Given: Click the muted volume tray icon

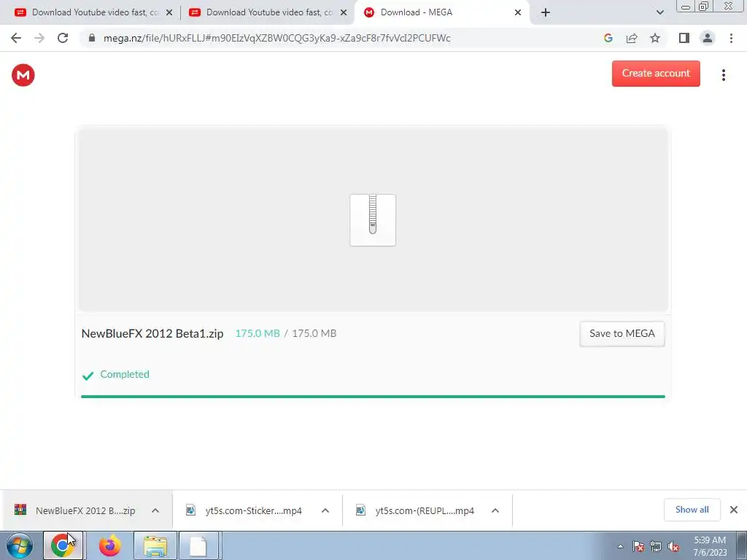Looking at the screenshot, I should pyautogui.click(x=673, y=546).
